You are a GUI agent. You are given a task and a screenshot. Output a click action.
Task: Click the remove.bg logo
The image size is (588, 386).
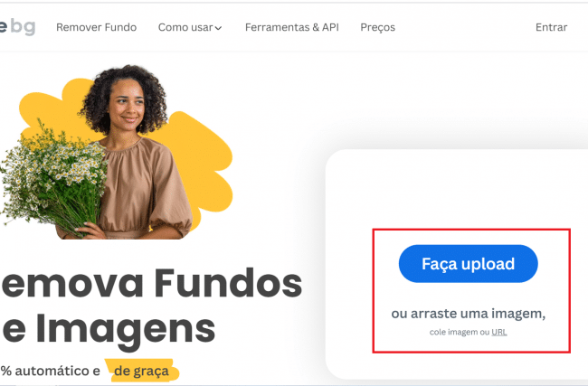tap(17, 27)
